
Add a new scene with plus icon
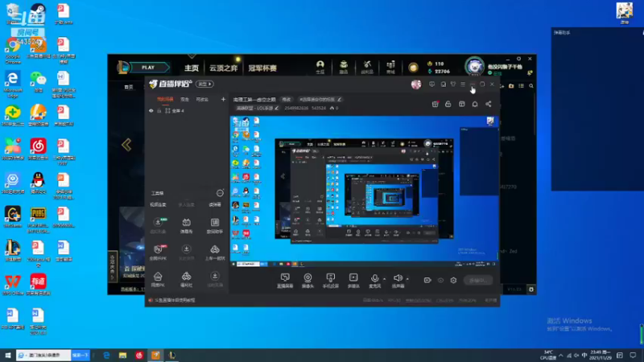click(223, 99)
